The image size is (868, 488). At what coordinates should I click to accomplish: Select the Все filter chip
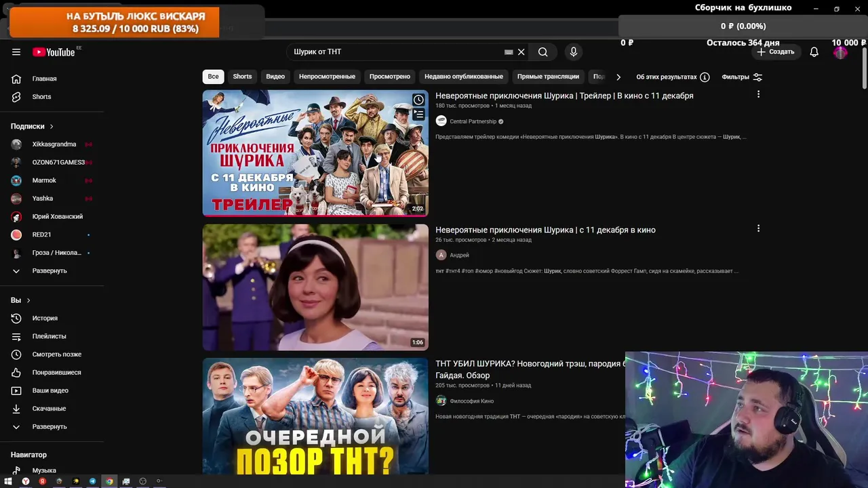(x=213, y=77)
